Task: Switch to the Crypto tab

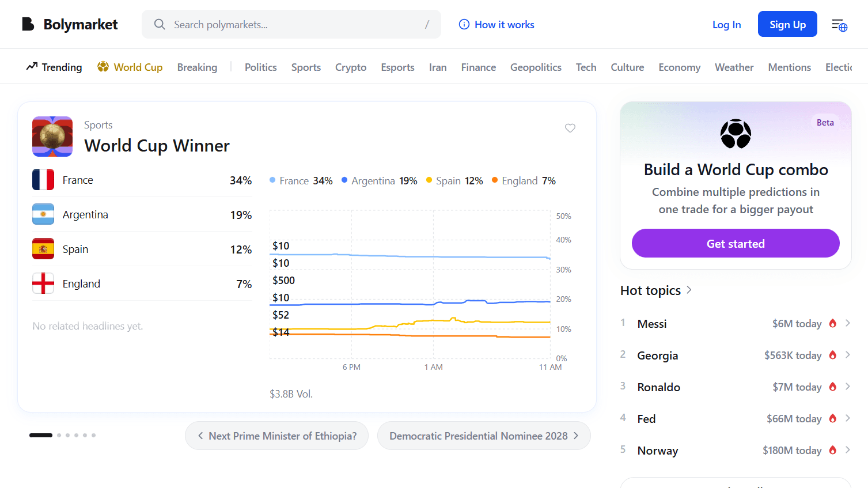Action: pos(351,67)
